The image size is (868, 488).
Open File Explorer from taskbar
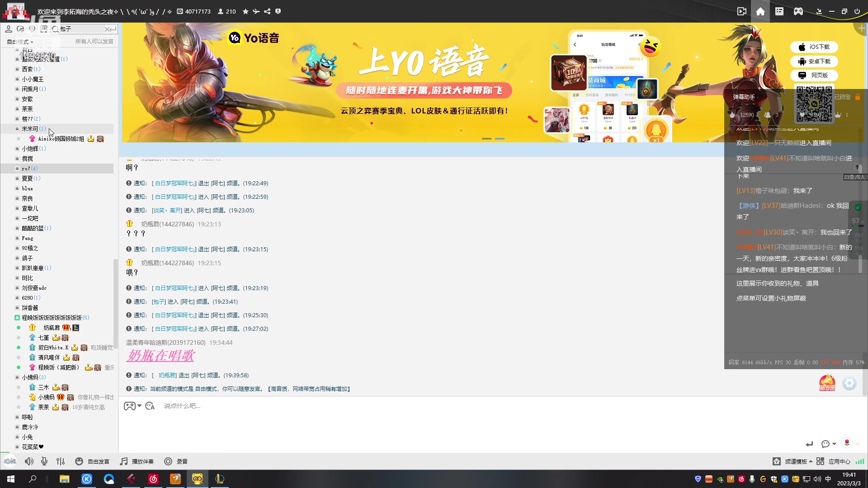point(64,479)
